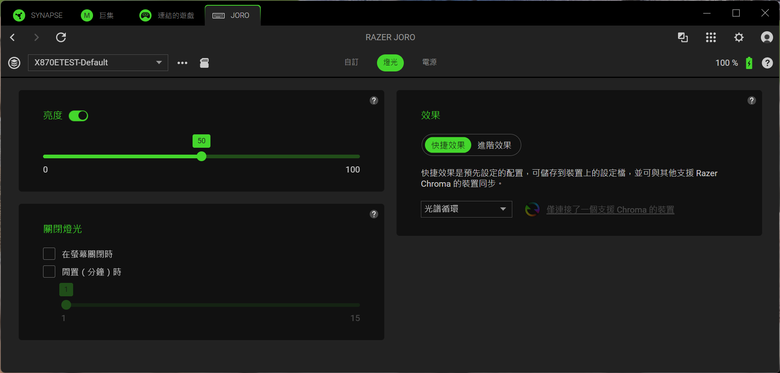Click the onboard profiles device icon

204,63
